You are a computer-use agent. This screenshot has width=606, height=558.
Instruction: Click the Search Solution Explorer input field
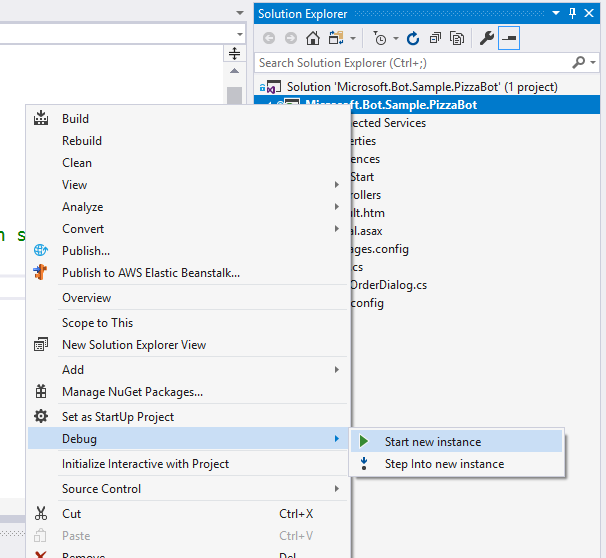[x=413, y=63]
